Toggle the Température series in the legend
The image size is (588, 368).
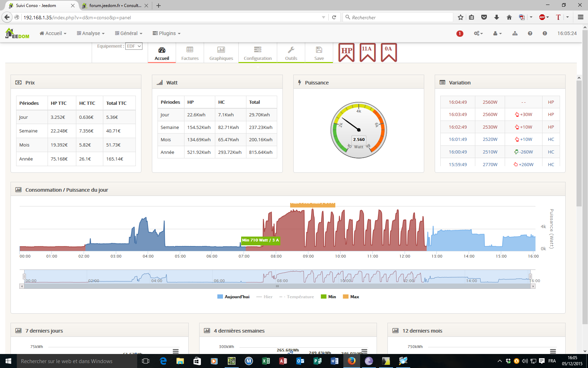pyautogui.click(x=296, y=297)
